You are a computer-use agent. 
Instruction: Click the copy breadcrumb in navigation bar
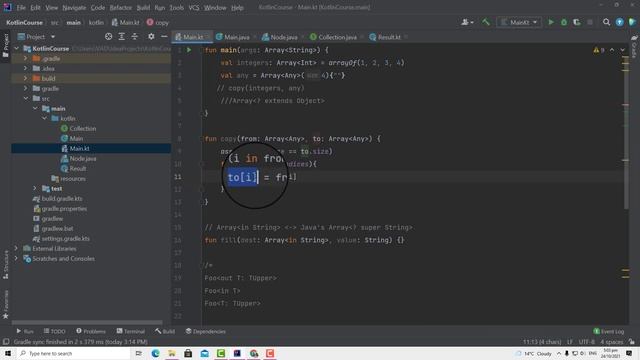click(x=158, y=22)
